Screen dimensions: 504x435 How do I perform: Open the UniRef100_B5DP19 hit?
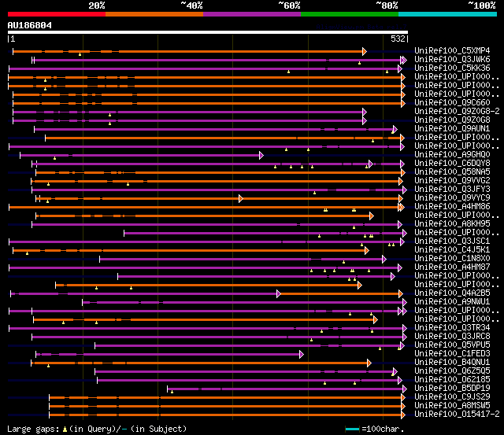tap(452, 389)
